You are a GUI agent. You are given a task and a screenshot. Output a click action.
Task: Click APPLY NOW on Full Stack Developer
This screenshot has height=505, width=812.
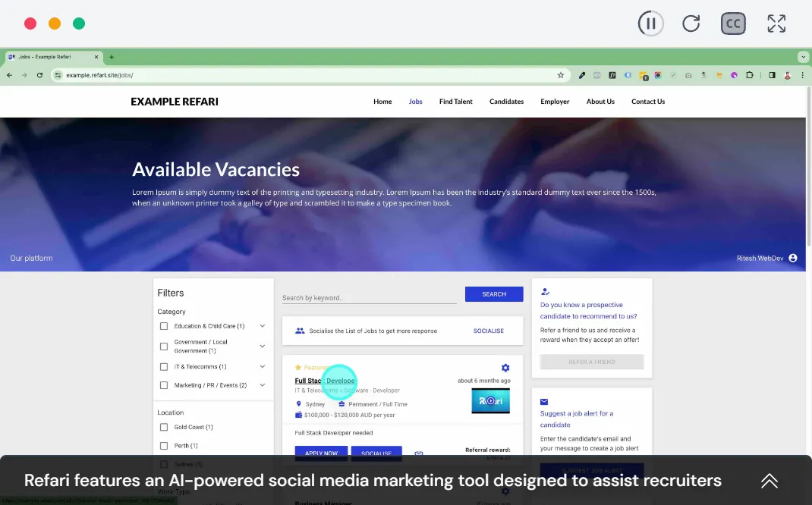point(321,453)
